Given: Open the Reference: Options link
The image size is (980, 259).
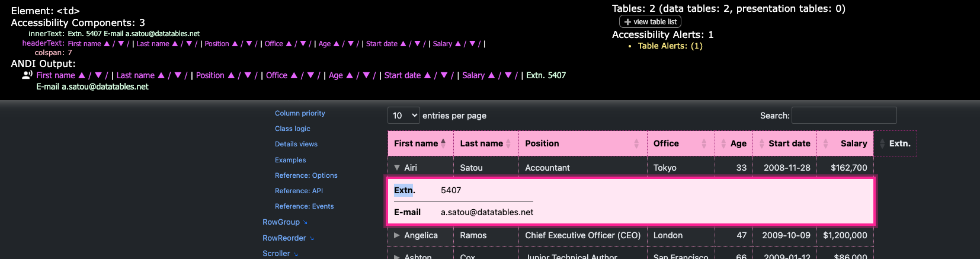Looking at the screenshot, I should 306,175.
